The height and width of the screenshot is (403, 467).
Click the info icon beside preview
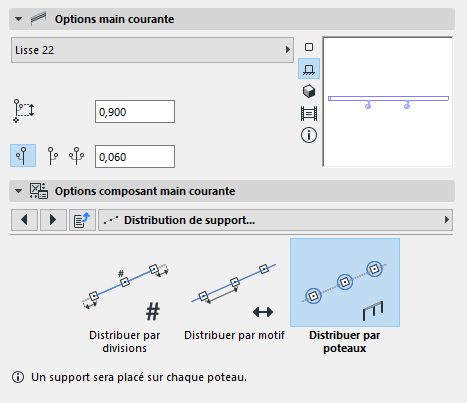click(309, 135)
